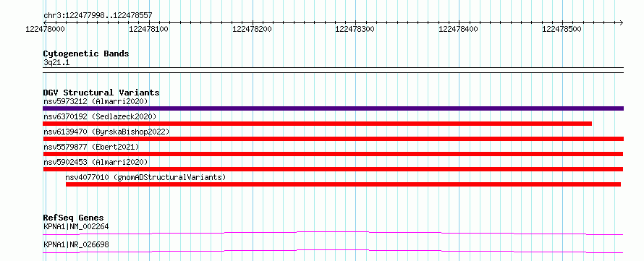Open variant nsv5579877 (Ebert2021) label
Image resolution: width=644 pixels, height=261 pixels.
click(x=91, y=147)
